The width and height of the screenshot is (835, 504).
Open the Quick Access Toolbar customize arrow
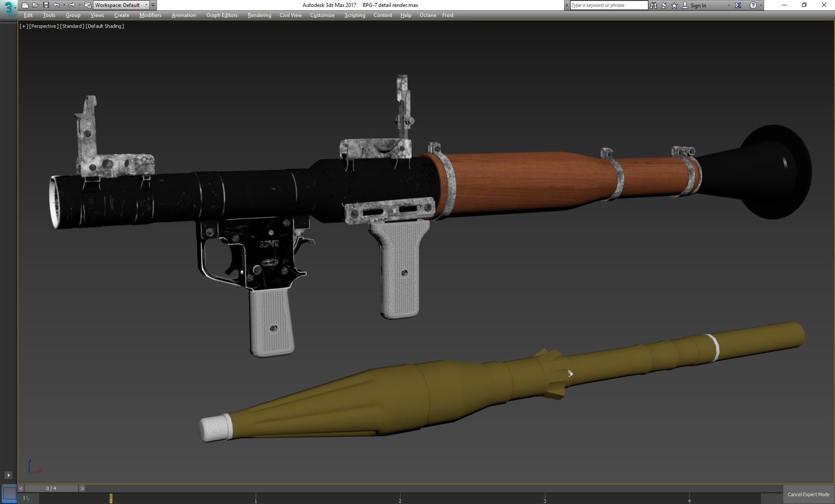coord(153,5)
